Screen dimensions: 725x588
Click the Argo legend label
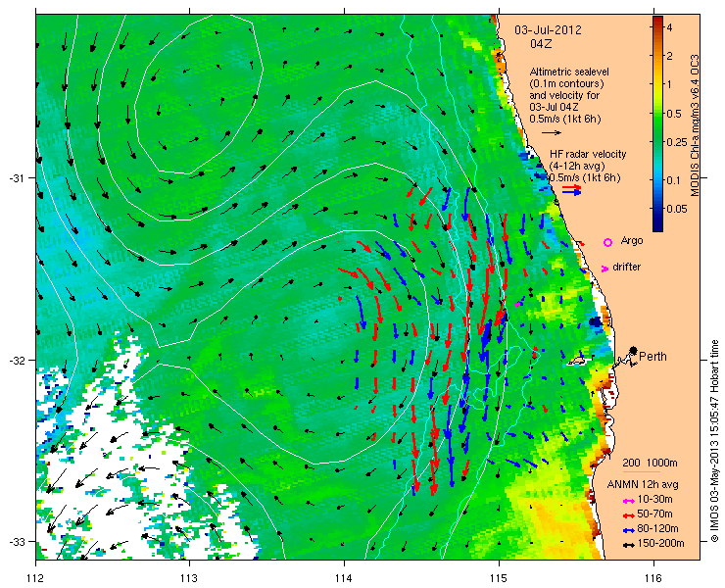(632, 240)
